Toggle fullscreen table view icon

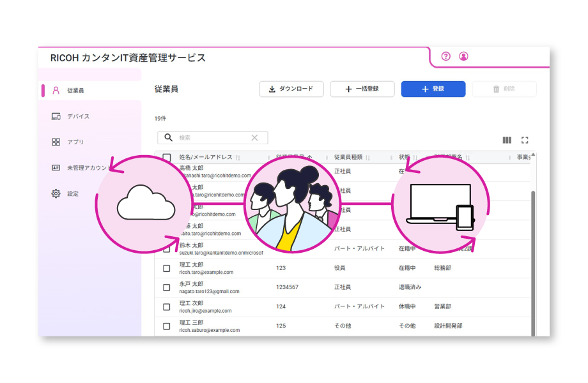[525, 140]
